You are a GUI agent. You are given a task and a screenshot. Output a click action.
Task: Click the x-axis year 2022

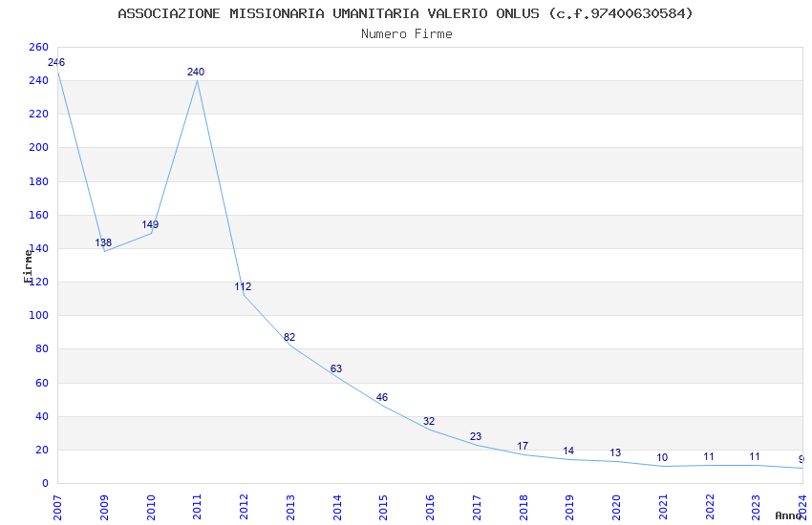[x=710, y=508]
